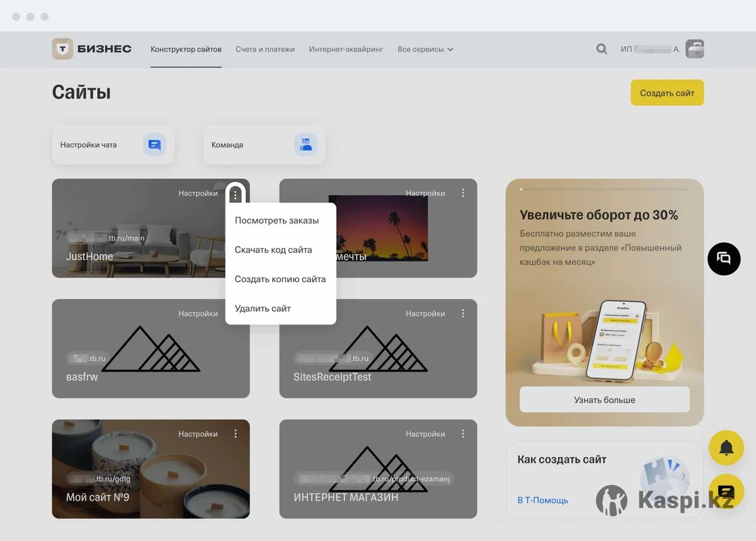Open notifications with the yellow bell icon
This screenshot has height=541, width=756.
click(726, 448)
